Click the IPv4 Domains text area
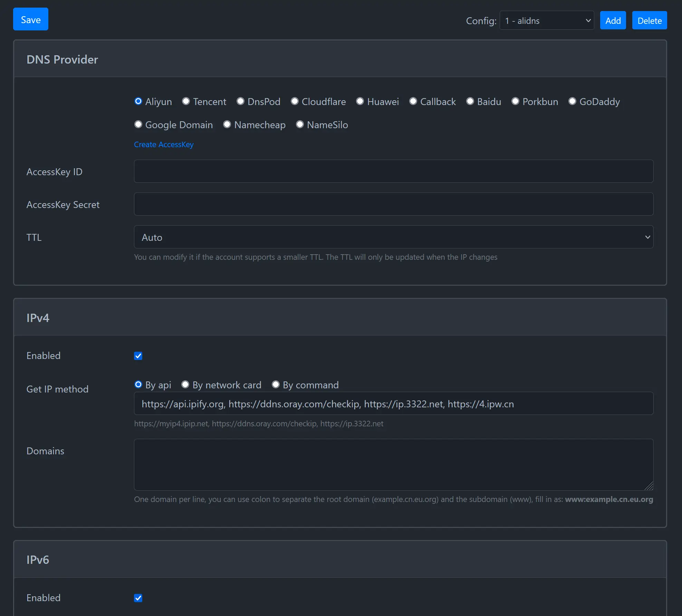This screenshot has width=682, height=616. click(x=394, y=465)
